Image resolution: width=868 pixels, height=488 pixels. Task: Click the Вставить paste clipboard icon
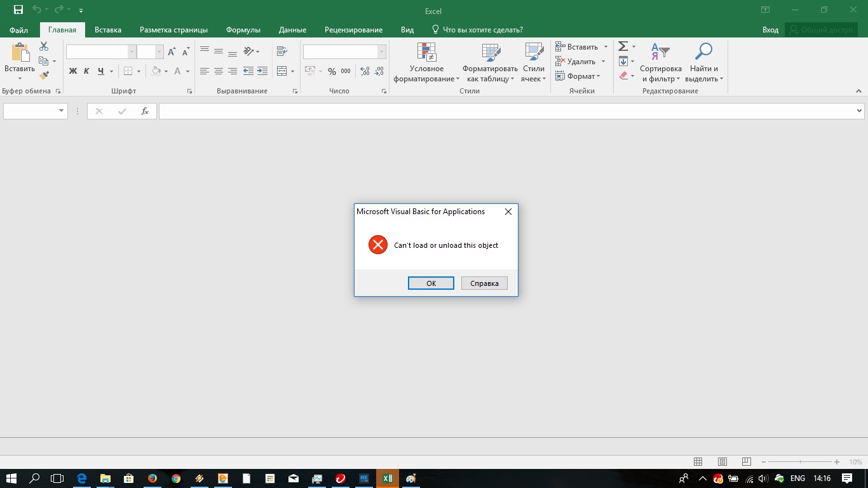(19, 53)
